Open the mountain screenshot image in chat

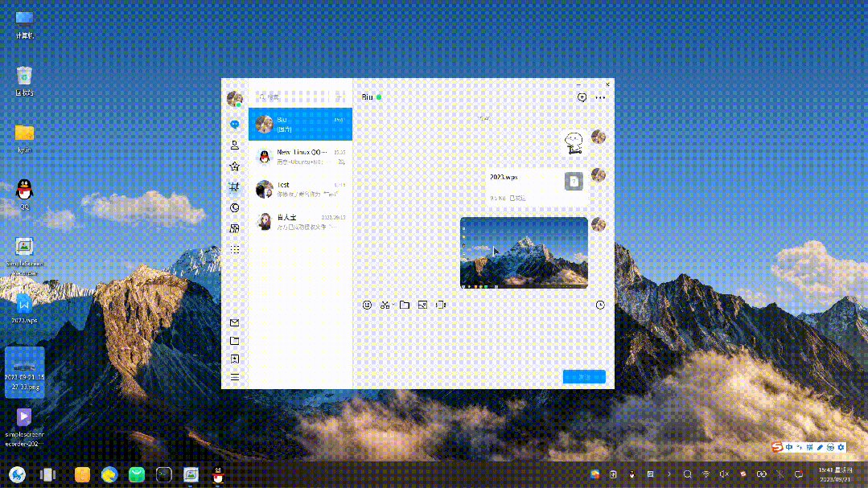point(524,252)
